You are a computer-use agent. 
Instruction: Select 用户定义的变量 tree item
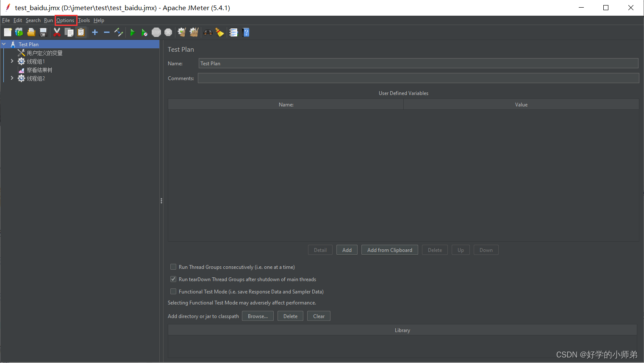[44, 53]
